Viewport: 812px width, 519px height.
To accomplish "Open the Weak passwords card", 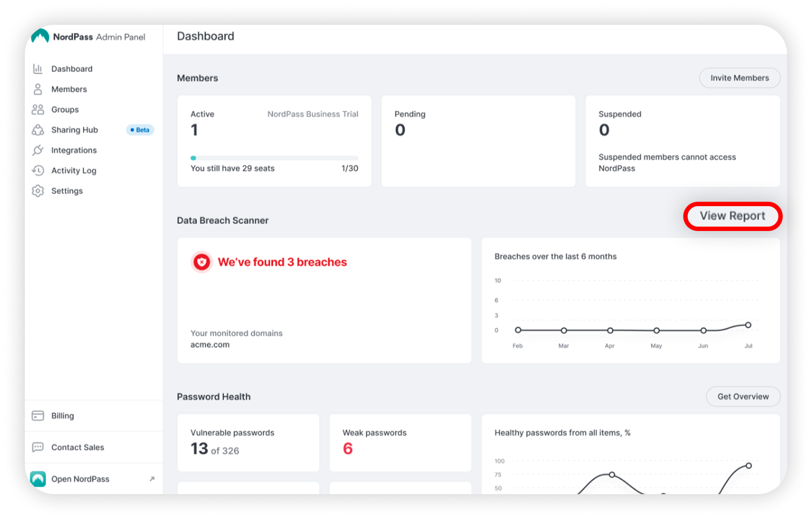I will [x=400, y=442].
